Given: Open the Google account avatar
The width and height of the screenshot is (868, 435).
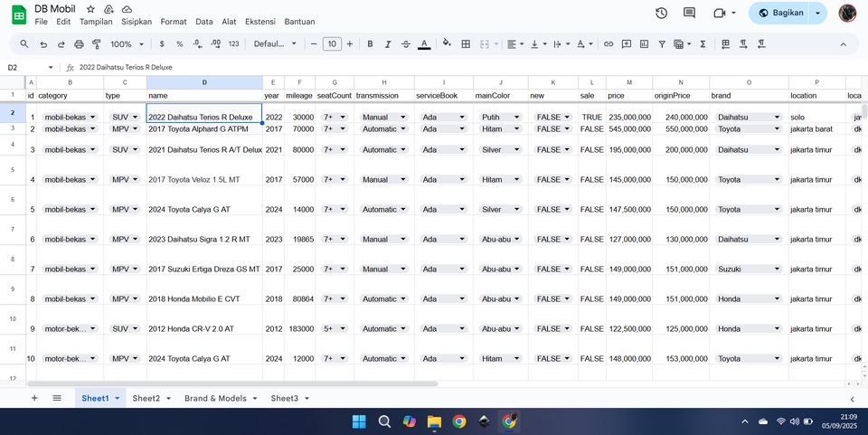Looking at the screenshot, I should point(847,13).
